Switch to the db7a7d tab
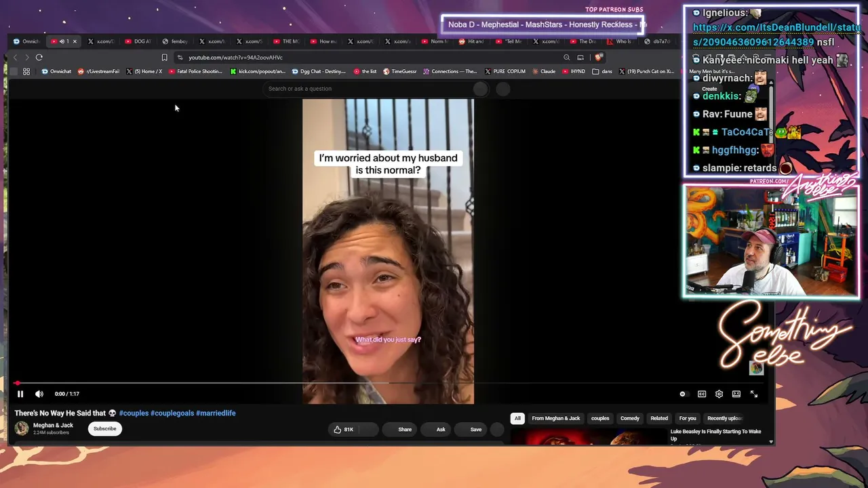The image size is (868, 488). click(x=657, y=41)
